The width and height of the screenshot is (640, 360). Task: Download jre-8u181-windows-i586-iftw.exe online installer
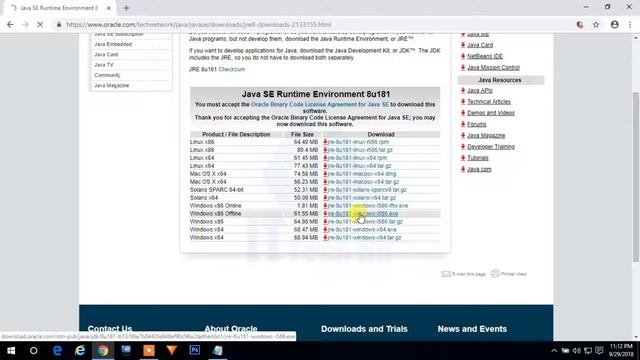pos(368,206)
